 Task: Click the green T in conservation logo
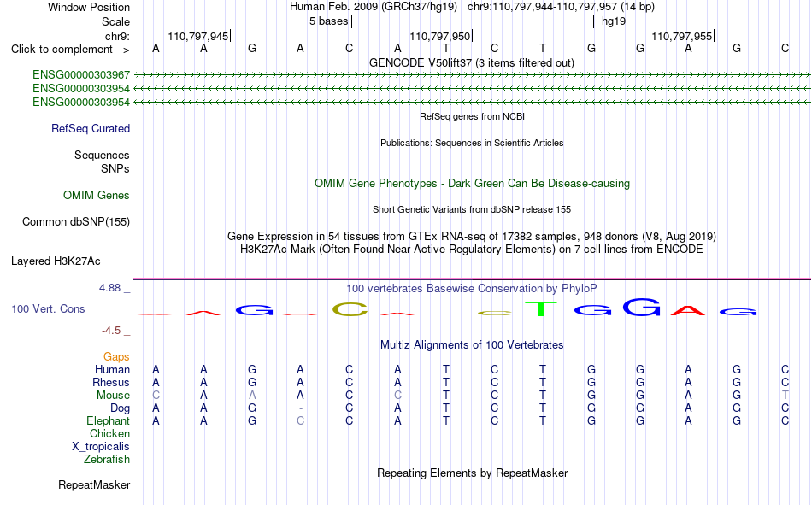tap(541, 308)
